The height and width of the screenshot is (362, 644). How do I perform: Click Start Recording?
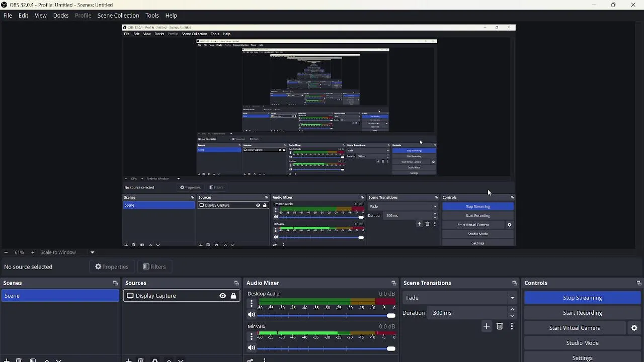[x=582, y=313]
